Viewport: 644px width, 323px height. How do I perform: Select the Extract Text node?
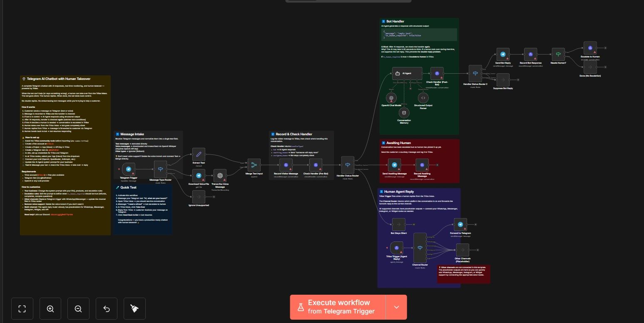(199, 154)
